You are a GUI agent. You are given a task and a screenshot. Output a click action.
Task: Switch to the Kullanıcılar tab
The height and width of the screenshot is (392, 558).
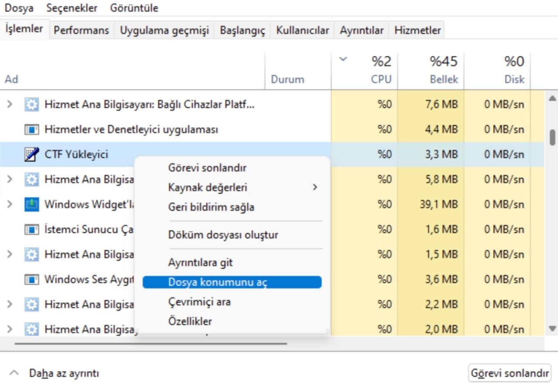[x=303, y=30]
